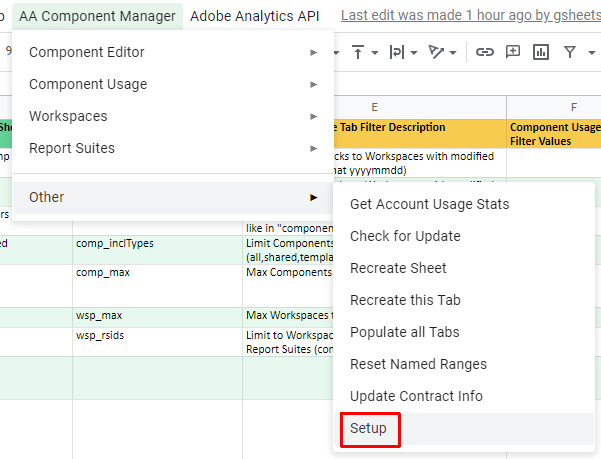Image resolution: width=601 pixels, height=459 pixels.
Task: Click the comp_inclTypes cell
Action: click(157, 250)
